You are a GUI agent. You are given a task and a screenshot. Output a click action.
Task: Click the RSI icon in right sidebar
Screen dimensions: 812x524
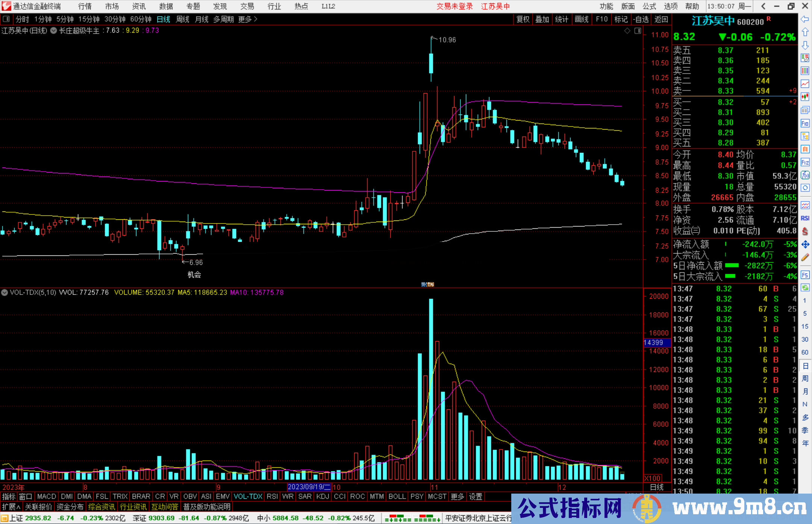coord(805,218)
